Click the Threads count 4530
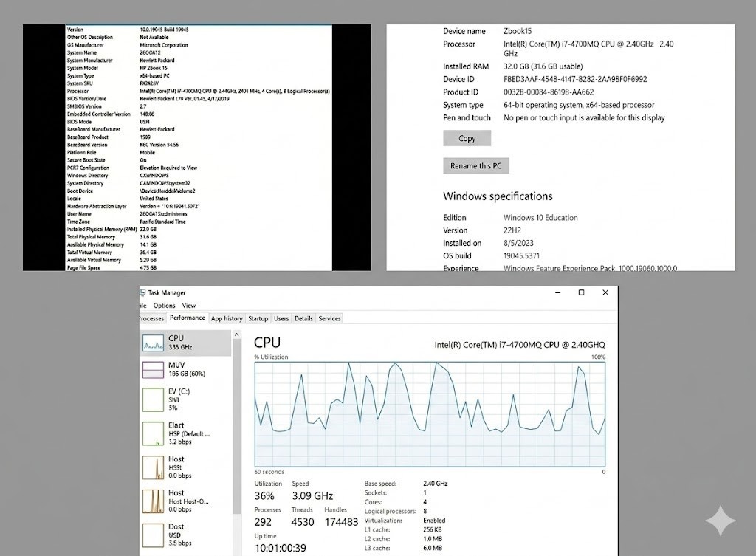The height and width of the screenshot is (556, 756). point(302,522)
